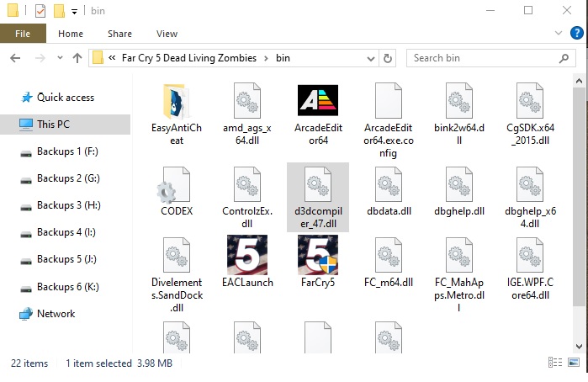Select the FC_MahApps.Metro.dll file
Viewport: 588px width, 382px height.
[459, 275]
